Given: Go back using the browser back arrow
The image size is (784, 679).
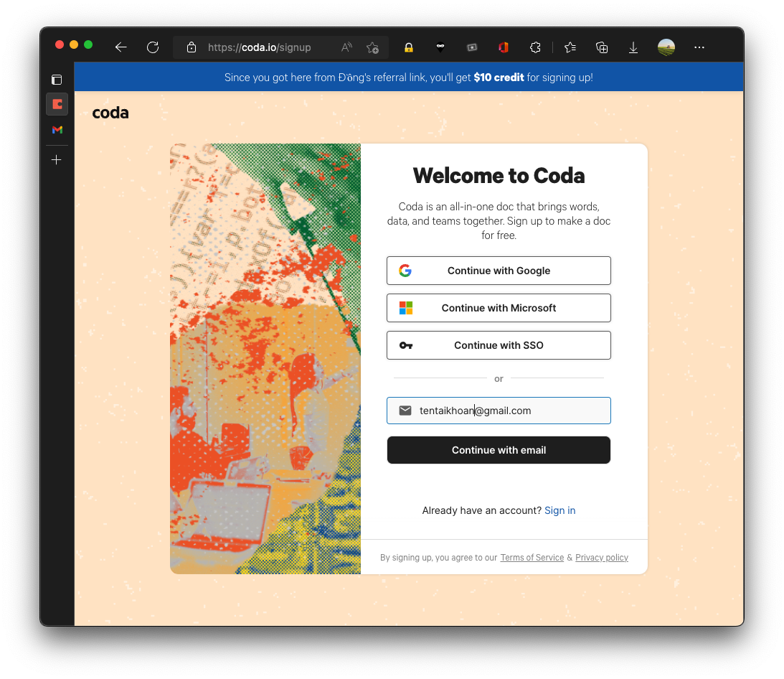Looking at the screenshot, I should 121,47.
